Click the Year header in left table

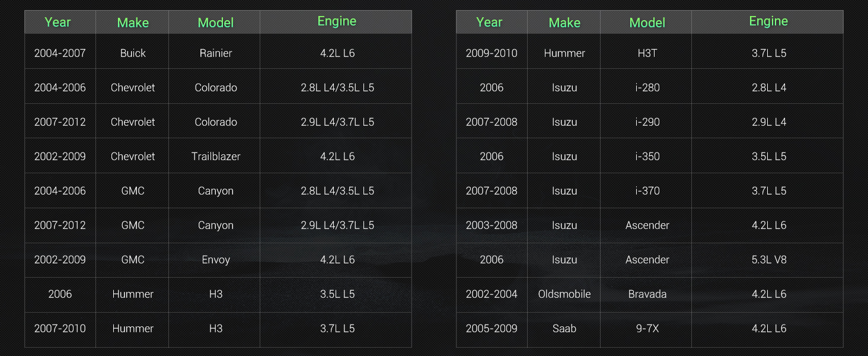60,22
